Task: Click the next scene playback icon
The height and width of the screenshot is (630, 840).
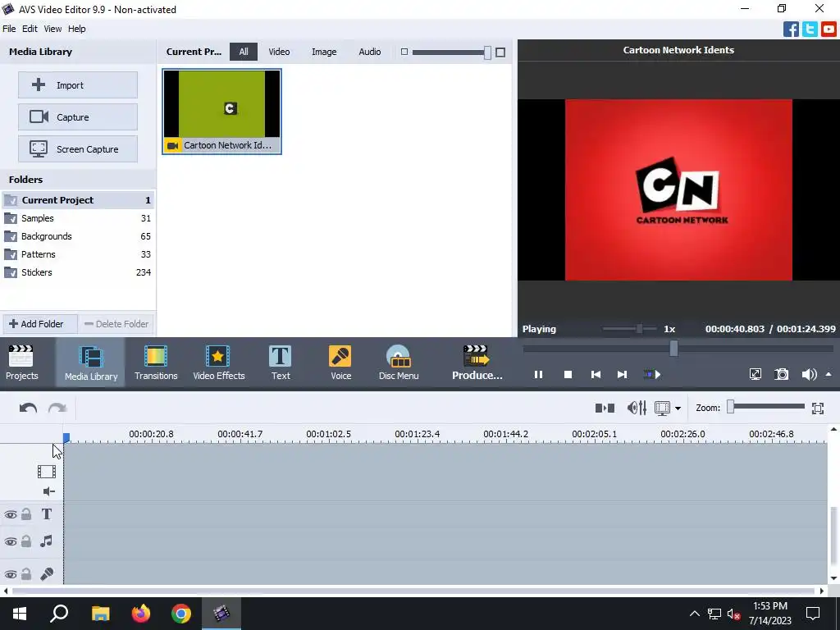Action: pyautogui.click(x=652, y=374)
